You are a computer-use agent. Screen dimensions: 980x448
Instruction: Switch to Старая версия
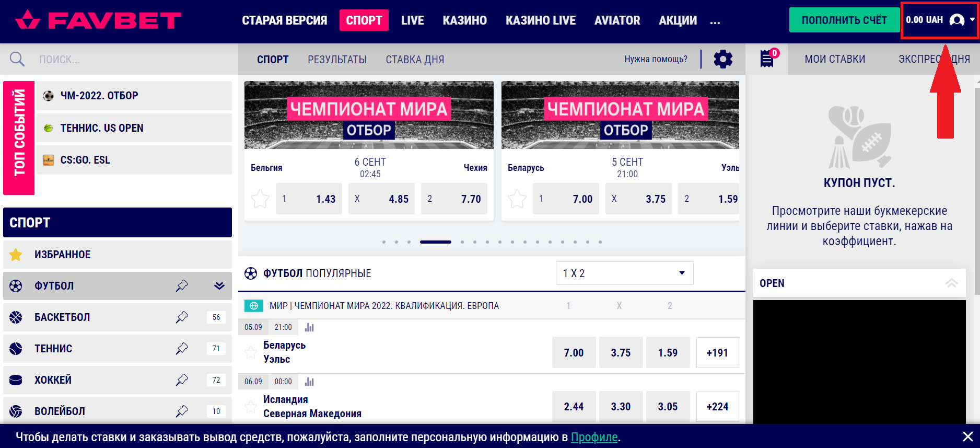[285, 20]
